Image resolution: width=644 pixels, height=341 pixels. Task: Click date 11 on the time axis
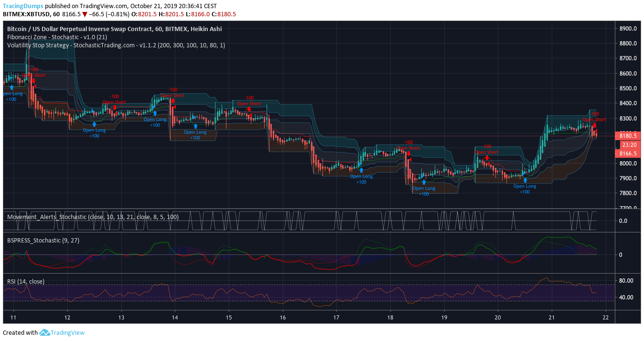pos(13,318)
